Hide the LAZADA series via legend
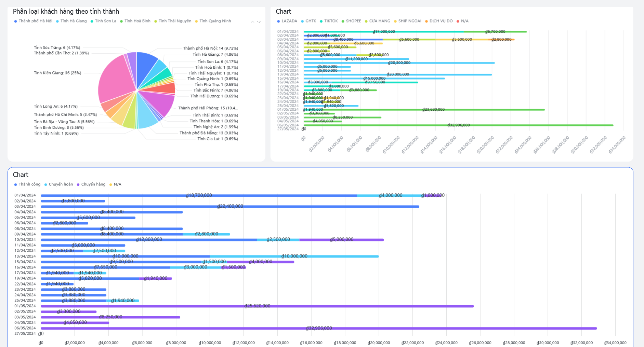This screenshot has height=347, width=644. [287, 21]
